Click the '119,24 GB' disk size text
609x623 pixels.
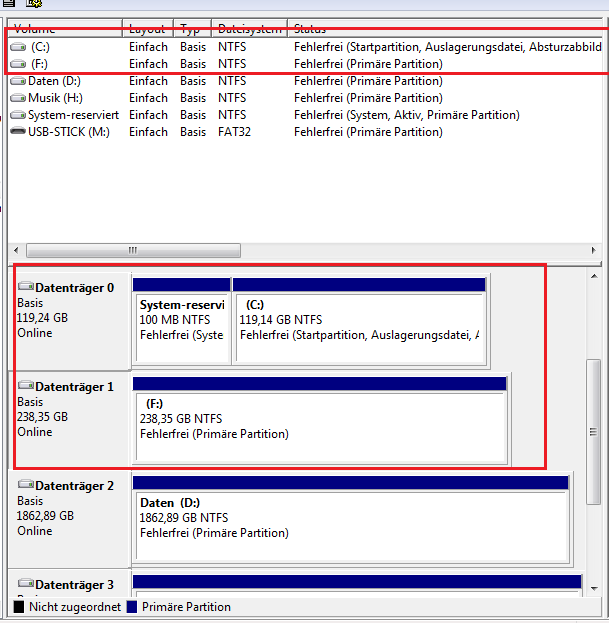pos(43,318)
